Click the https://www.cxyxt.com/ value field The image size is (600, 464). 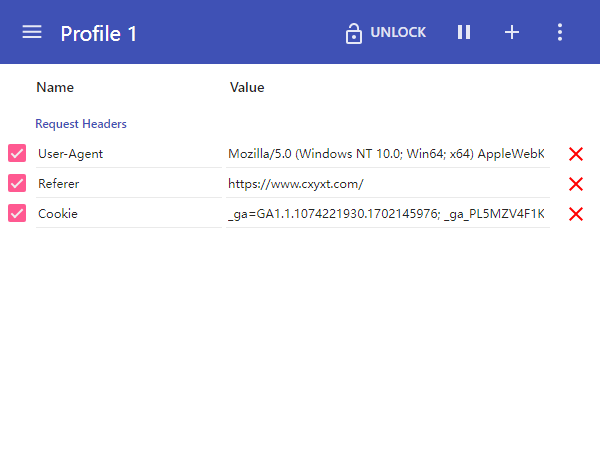click(388, 184)
